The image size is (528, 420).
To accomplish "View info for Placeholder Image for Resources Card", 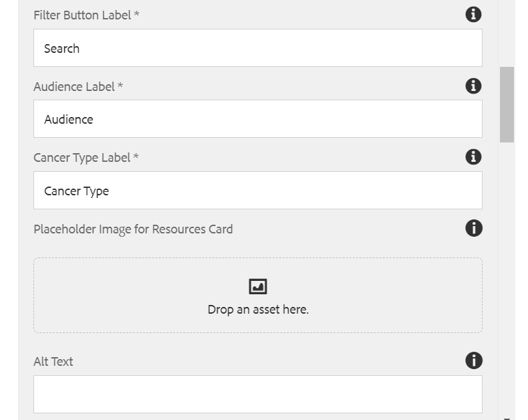I will (474, 229).
